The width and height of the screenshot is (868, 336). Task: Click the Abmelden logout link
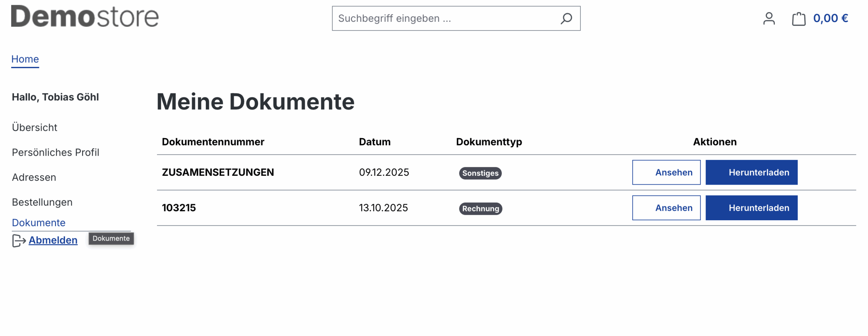tap(53, 240)
